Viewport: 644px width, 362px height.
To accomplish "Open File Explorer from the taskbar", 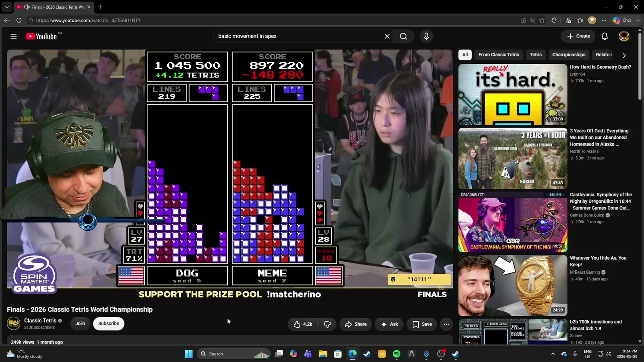I will click(x=323, y=354).
